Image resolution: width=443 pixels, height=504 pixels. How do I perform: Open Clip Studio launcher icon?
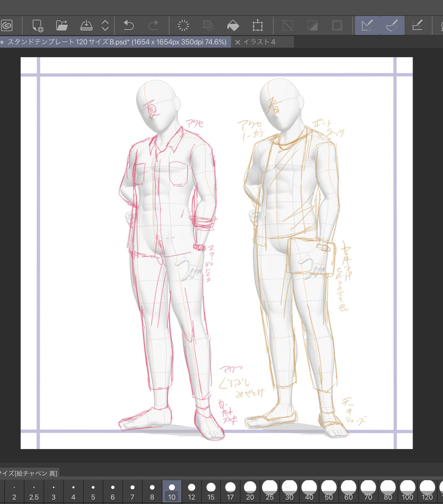tap(7, 25)
